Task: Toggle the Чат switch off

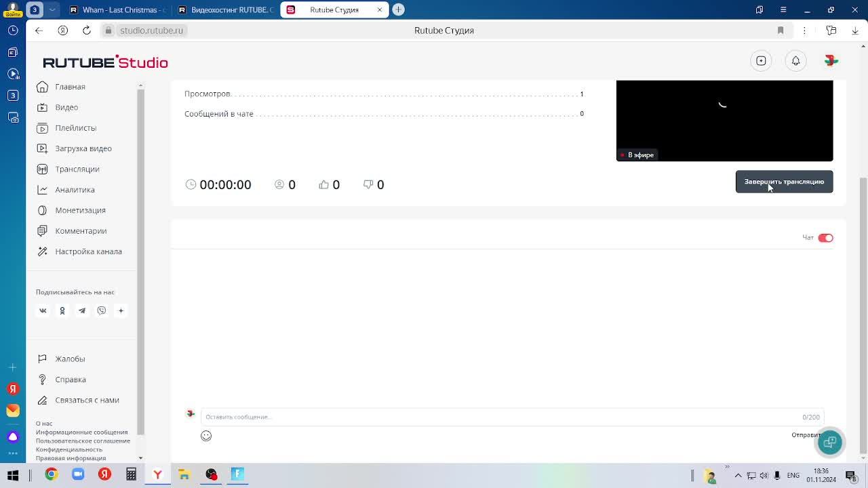Action: tap(825, 238)
